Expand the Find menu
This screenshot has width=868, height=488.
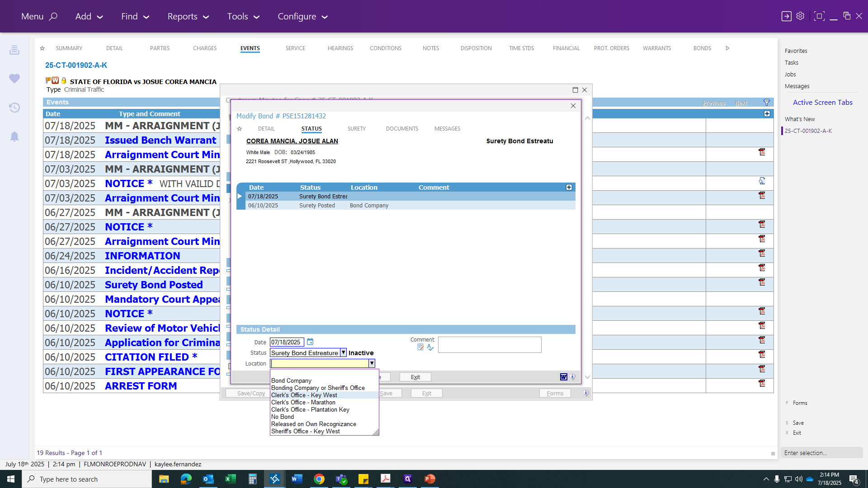(135, 16)
